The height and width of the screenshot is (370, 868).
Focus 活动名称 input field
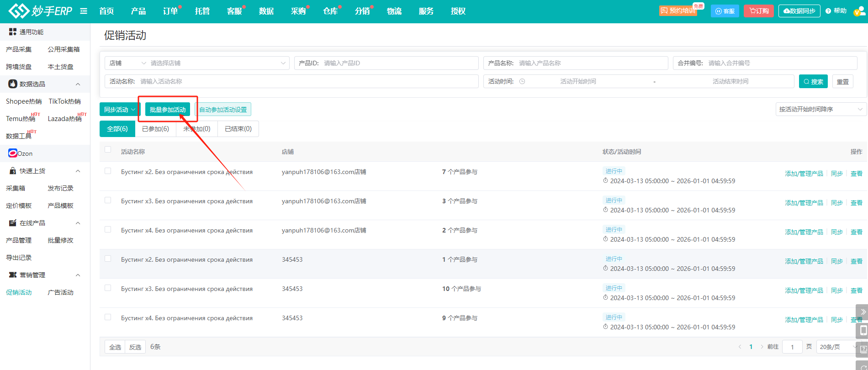click(x=292, y=81)
